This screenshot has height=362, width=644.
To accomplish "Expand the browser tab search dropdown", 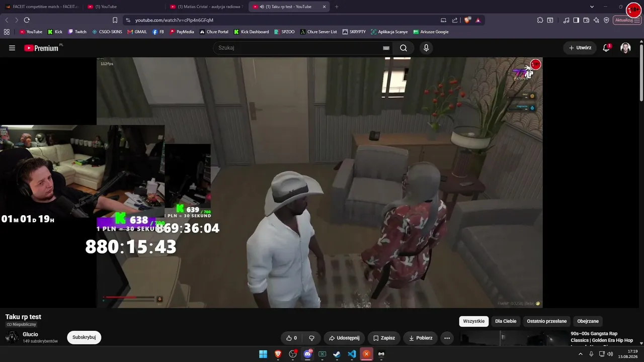I will [592, 7].
